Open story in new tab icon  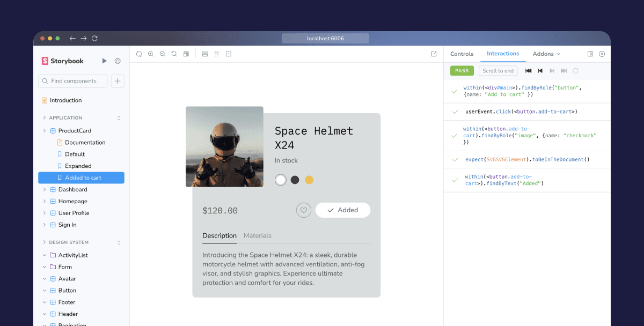(x=434, y=54)
